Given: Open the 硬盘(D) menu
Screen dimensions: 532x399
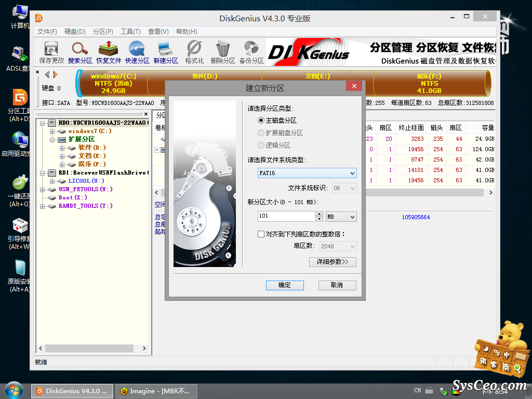Looking at the screenshot, I should point(75,32).
